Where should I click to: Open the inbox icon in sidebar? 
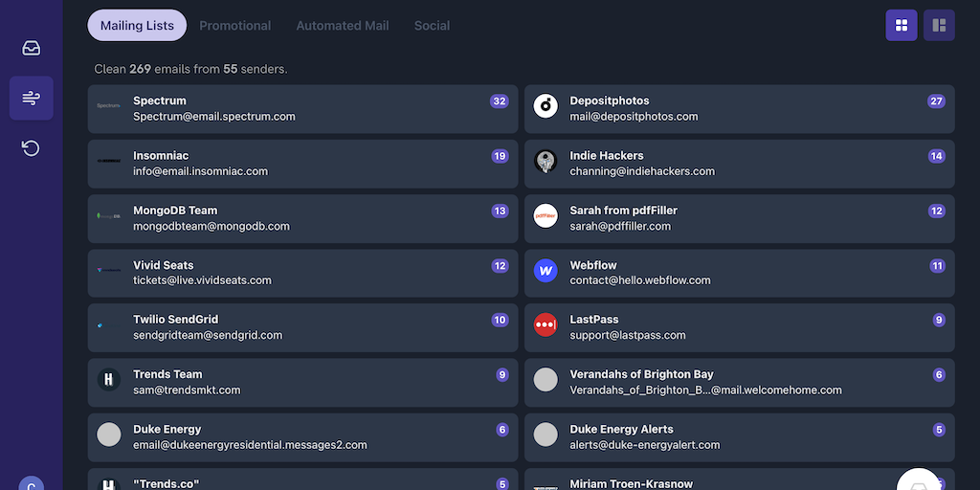(31, 48)
